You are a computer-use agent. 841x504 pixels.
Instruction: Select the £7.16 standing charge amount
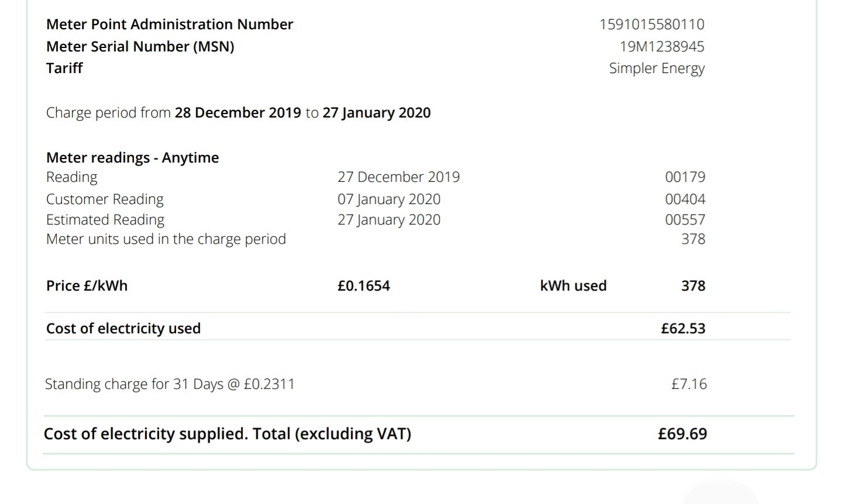pyautogui.click(x=689, y=384)
